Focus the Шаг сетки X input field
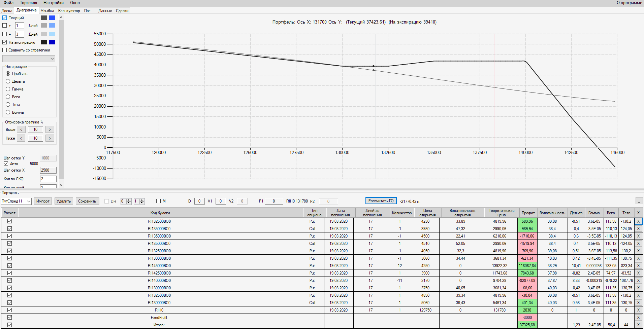Image resolution: width=644 pixels, height=329 pixels. [48, 170]
